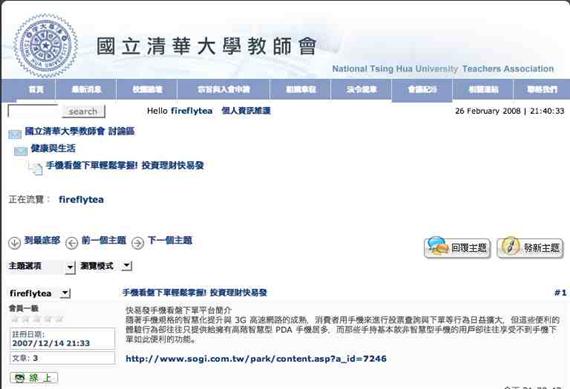
Task: Click the search button
Action: 83,111
